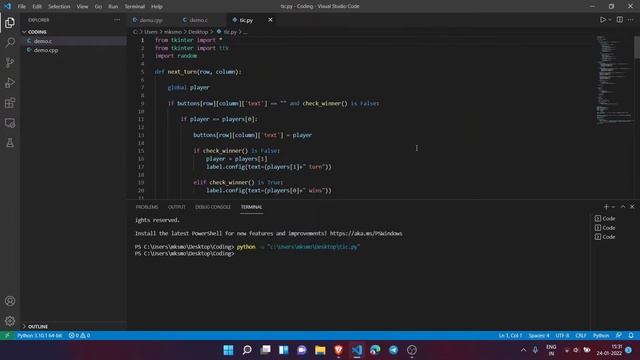Open the View menu
This screenshot has width=640, height=360.
(82, 7)
